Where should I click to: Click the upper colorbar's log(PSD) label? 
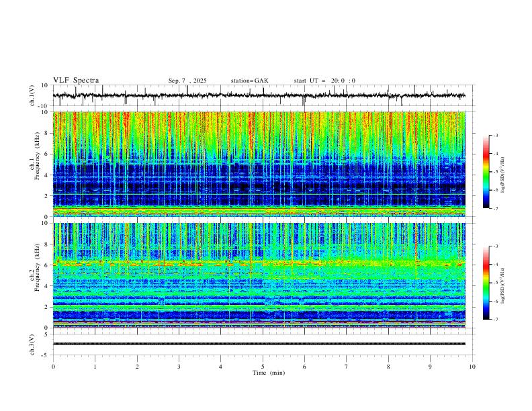tap(502, 175)
